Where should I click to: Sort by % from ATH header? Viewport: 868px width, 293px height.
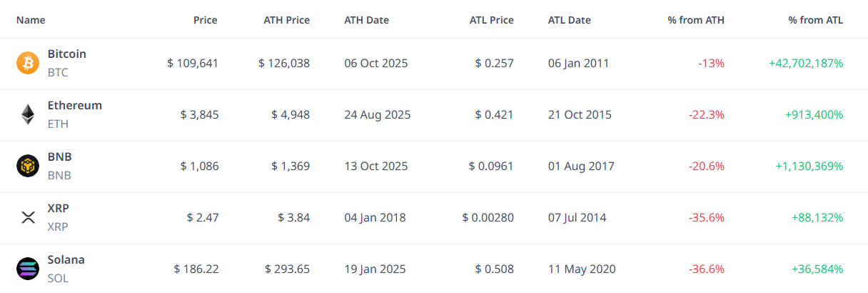click(696, 20)
